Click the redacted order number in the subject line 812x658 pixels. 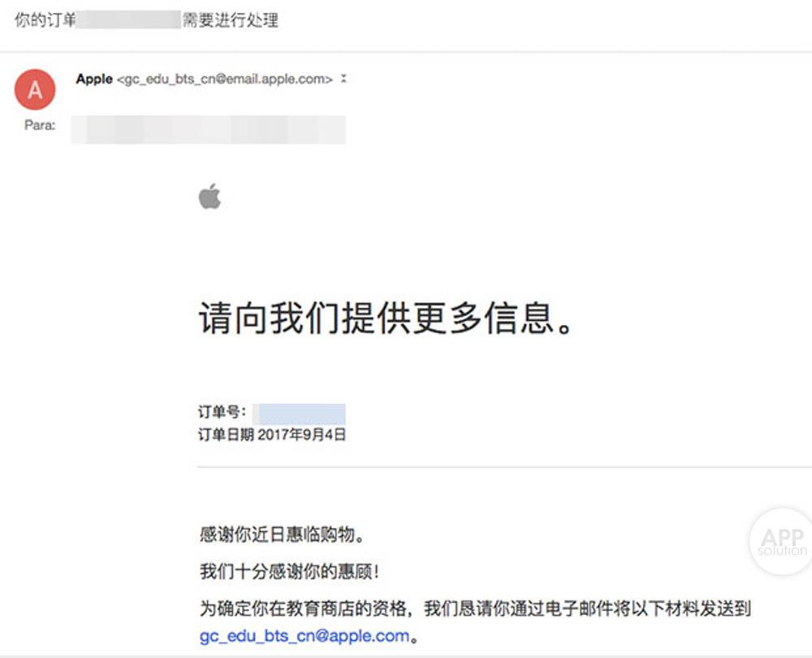coord(128,20)
